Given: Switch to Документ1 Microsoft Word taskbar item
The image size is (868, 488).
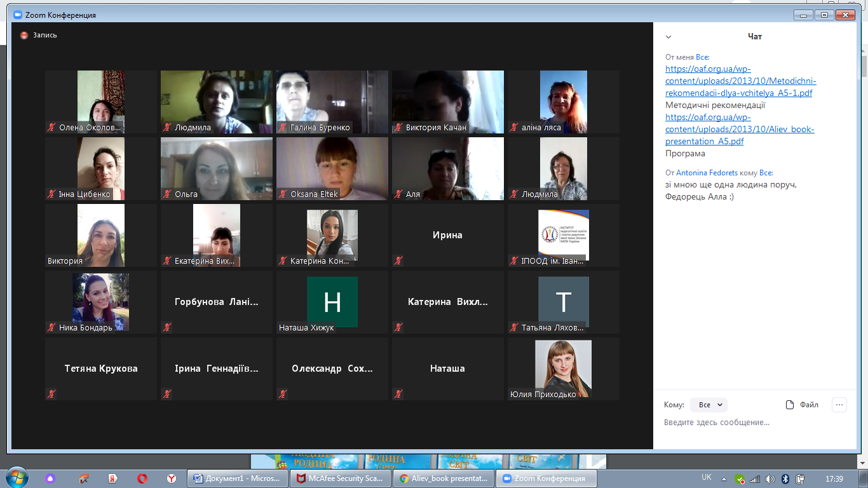Looking at the screenshot, I should tap(238, 478).
